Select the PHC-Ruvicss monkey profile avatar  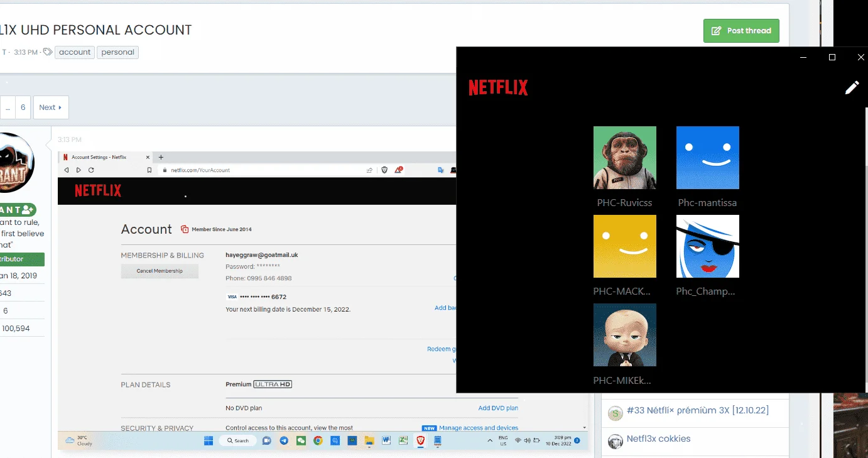point(625,158)
